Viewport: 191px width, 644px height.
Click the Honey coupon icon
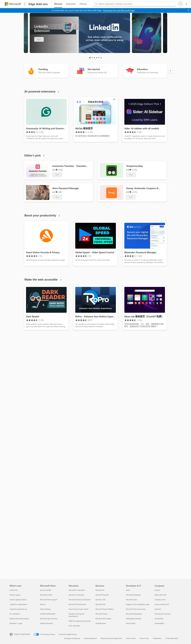[112, 193]
